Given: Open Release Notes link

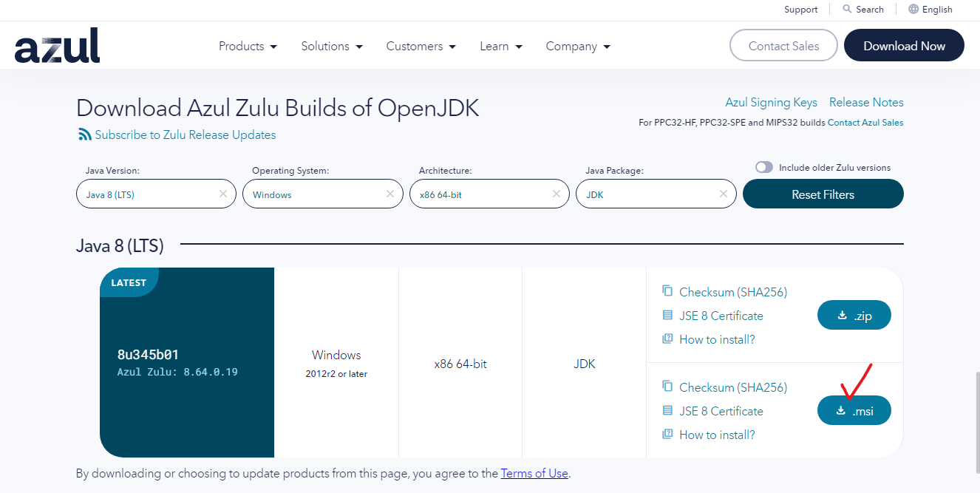Looking at the screenshot, I should (866, 102).
